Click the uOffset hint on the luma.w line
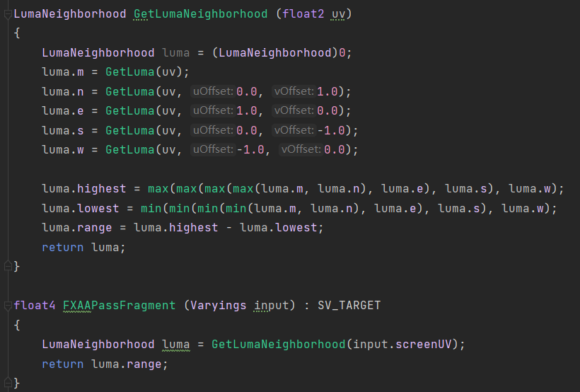The height and width of the screenshot is (392, 580). [213, 149]
